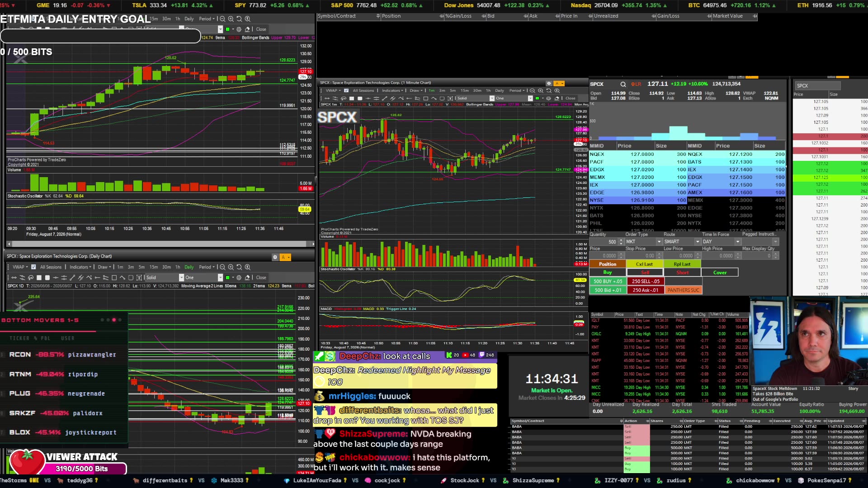The height and width of the screenshot is (488, 868).
Task: Open Period dropdown in Daily Chart
Action: tap(207, 267)
